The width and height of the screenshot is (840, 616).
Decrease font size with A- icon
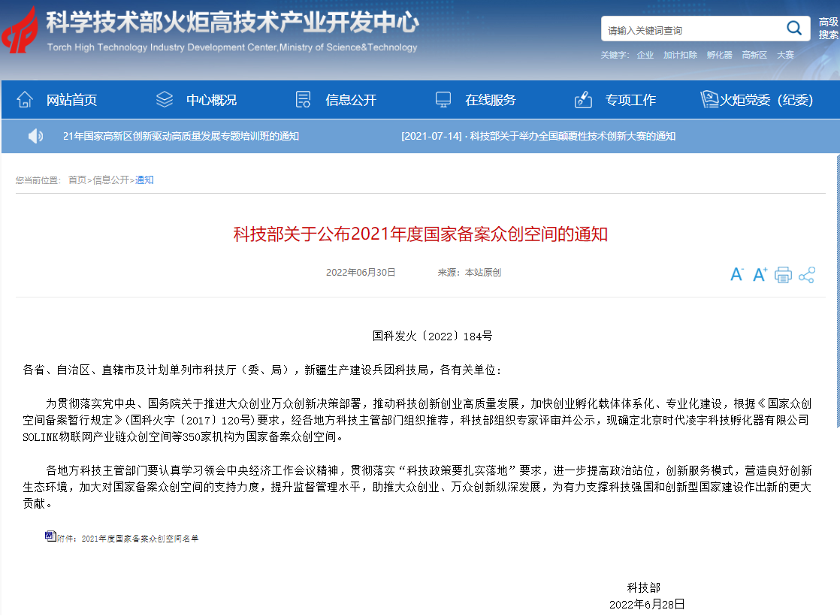click(736, 275)
